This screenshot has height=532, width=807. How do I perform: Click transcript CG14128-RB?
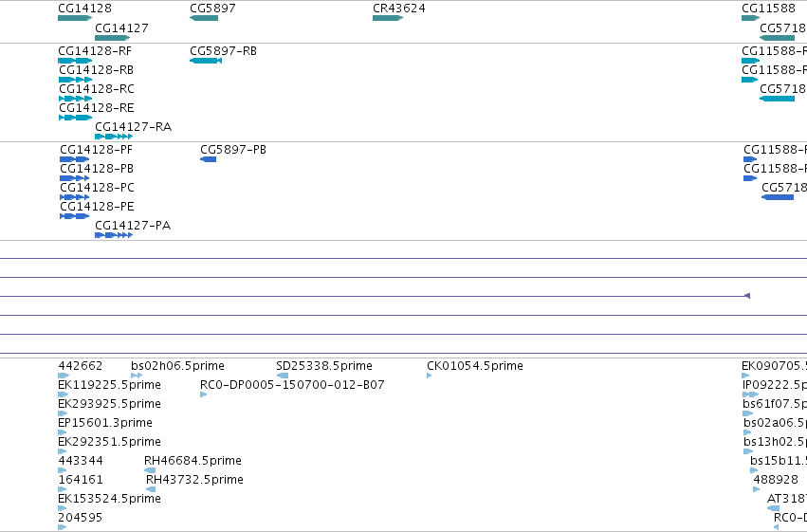coord(96,70)
